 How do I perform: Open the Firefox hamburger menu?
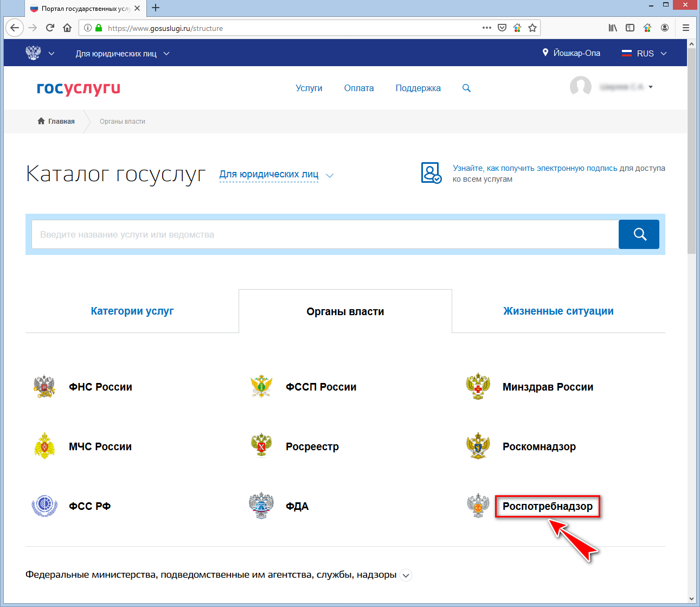point(686,28)
